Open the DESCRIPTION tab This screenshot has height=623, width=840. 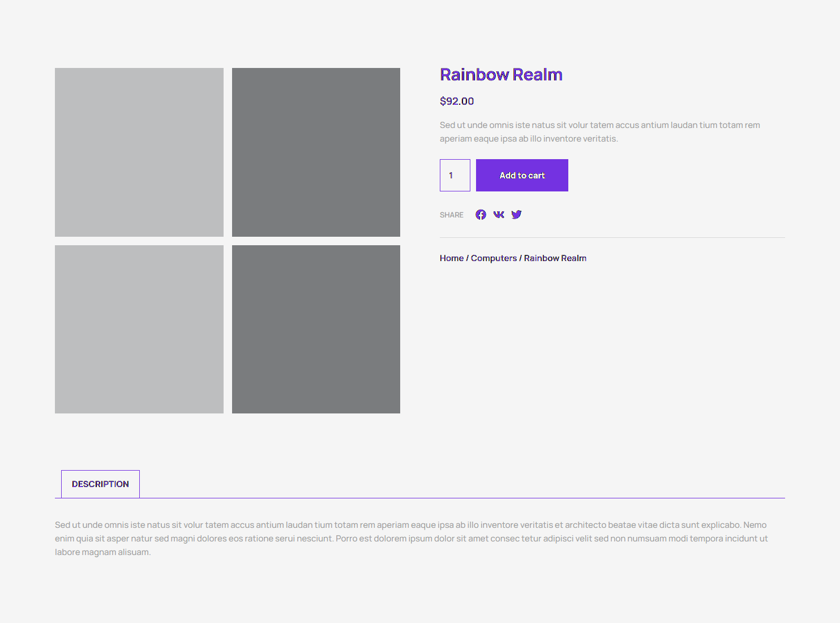pos(100,484)
